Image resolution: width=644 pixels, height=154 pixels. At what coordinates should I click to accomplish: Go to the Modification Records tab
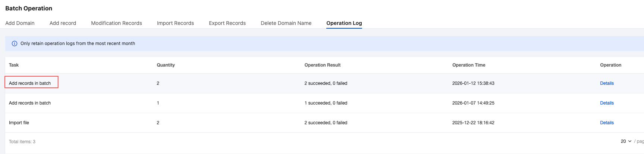point(116,23)
